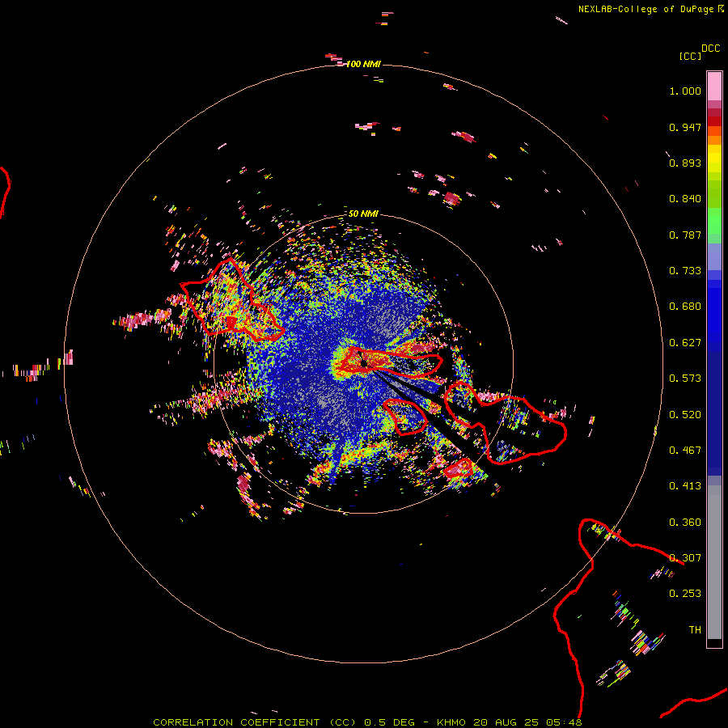This screenshot has height=728, width=728.
Task: Select the 0.627 legend value
Action: coord(685,343)
